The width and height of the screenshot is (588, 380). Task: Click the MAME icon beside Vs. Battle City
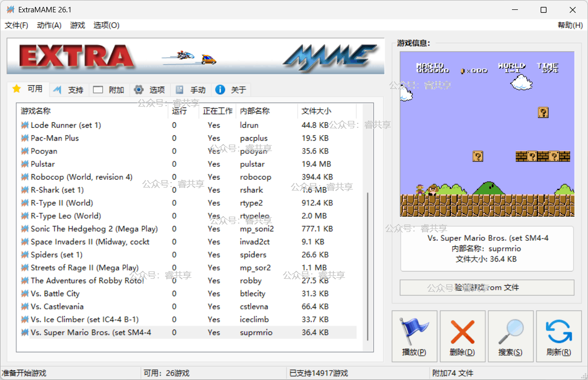pos(25,294)
